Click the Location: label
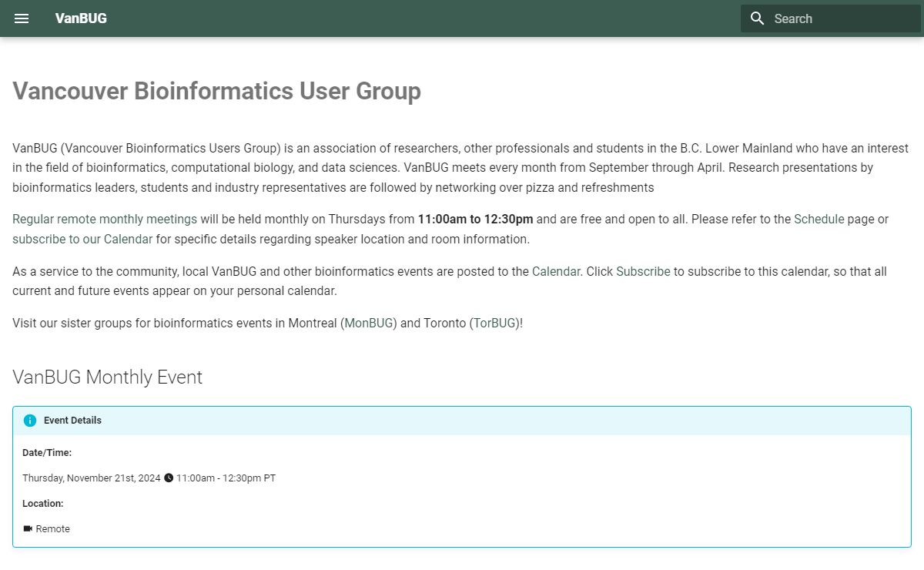The image size is (924, 570). (x=43, y=503)
